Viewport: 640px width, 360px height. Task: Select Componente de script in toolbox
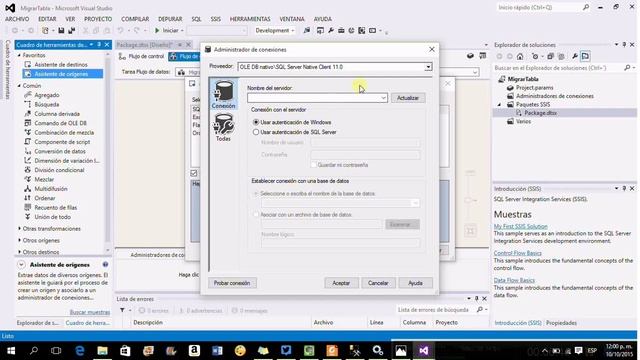coord(62,142)
